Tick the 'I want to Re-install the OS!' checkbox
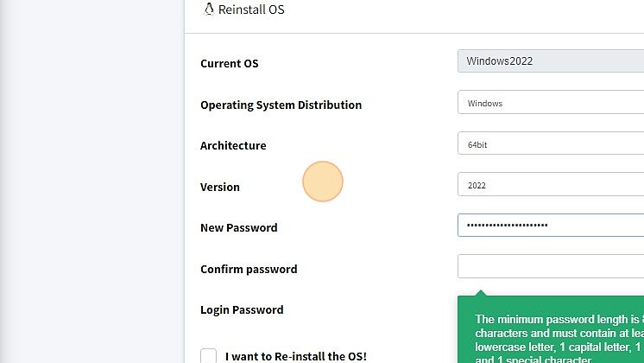644x363 pixels. [x=208, y=356]
